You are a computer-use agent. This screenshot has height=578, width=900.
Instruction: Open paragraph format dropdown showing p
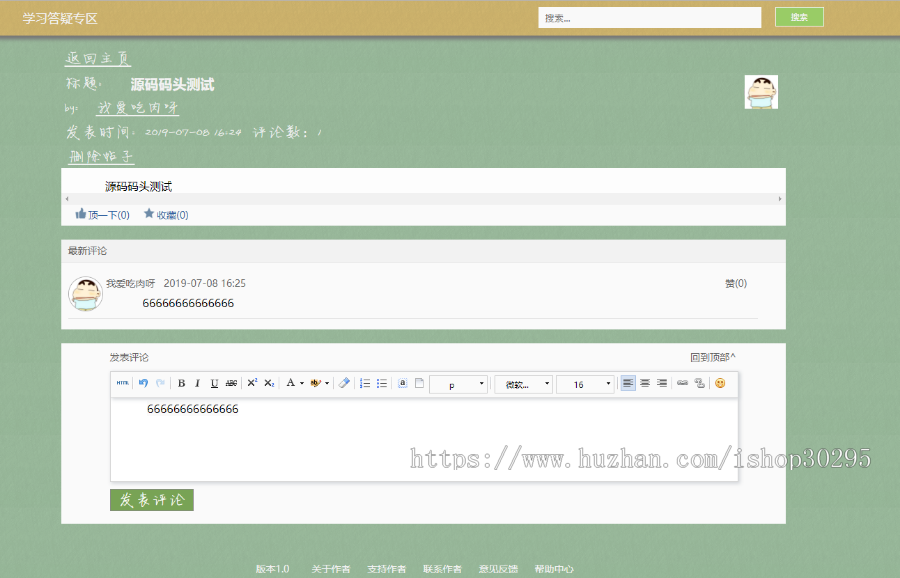[459, 384]
